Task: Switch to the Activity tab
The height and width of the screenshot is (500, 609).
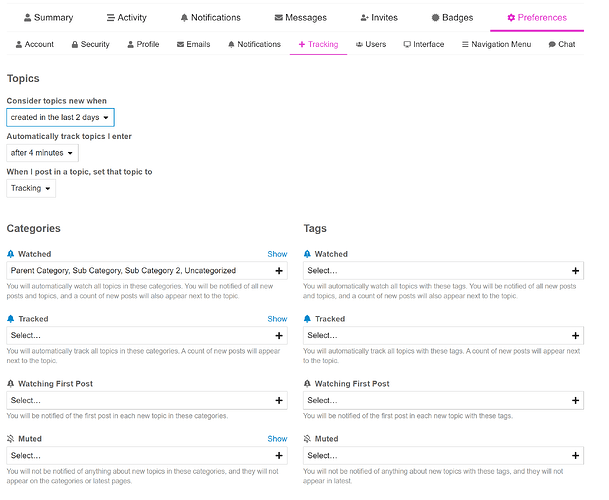Action: coord(127,17)
